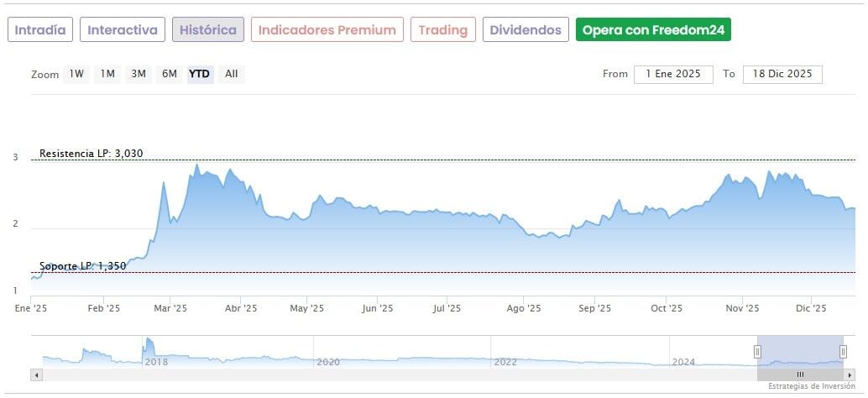Viewport: 868px width, 398px height.
Task: Set zoom range to 3M
Action: [139, 74]
